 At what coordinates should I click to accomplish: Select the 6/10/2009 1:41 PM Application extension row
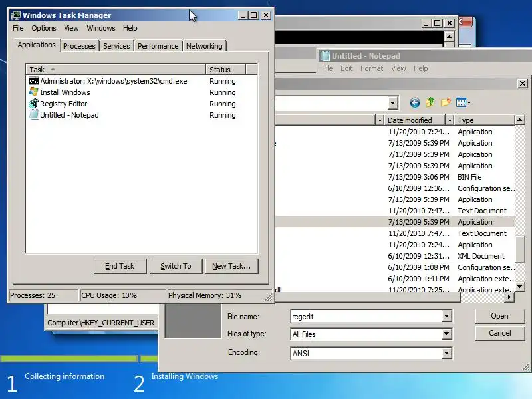coord(395,279)
